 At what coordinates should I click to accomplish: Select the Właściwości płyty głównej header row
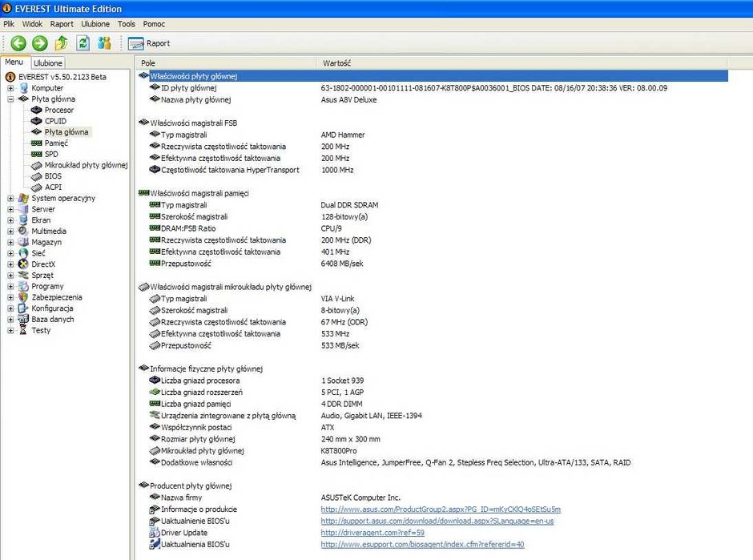[433, 76]
